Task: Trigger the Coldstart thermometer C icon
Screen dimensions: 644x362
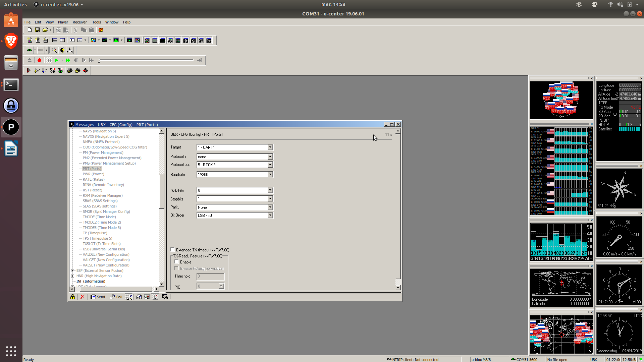Action: coord(45,70)
